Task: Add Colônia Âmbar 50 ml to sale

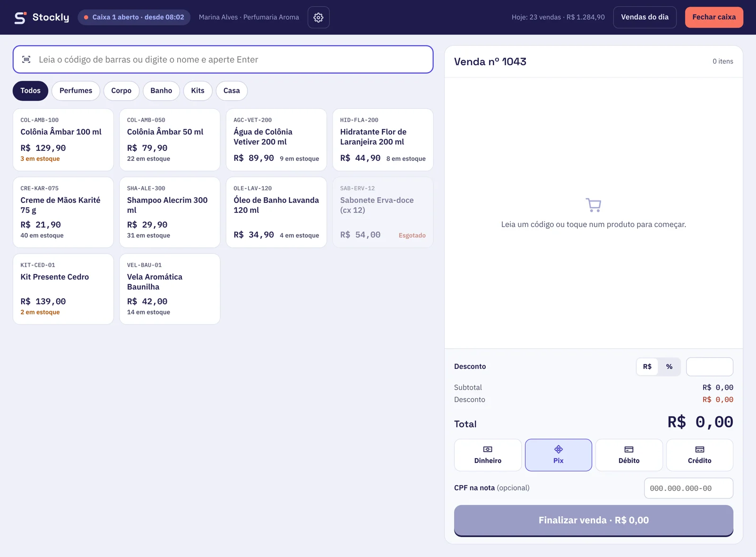Action: tap(170, 139)
